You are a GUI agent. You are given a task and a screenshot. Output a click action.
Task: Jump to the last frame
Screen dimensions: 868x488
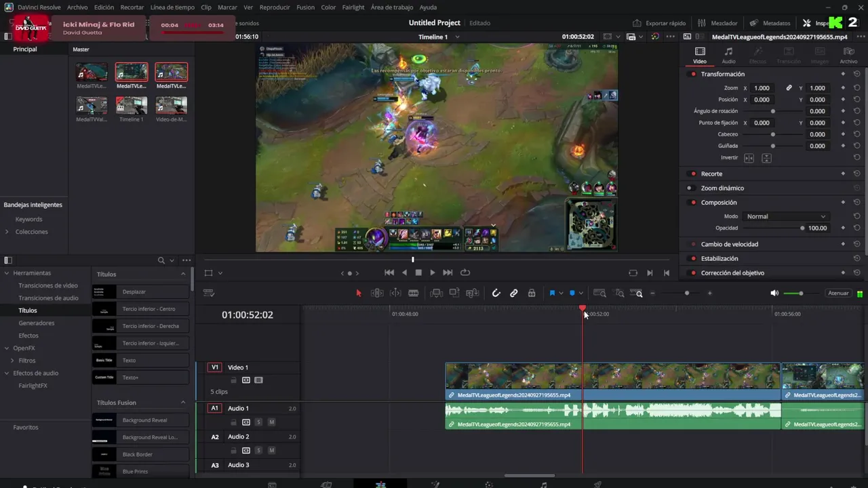448,272
